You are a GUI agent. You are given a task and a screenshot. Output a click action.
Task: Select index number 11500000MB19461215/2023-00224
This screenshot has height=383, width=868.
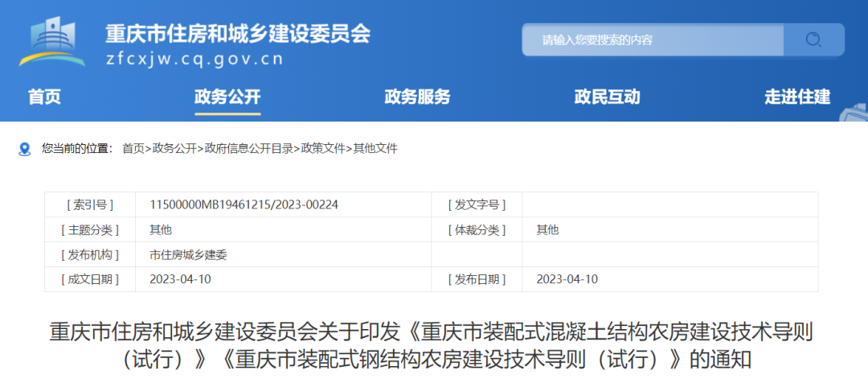[244, 205]
